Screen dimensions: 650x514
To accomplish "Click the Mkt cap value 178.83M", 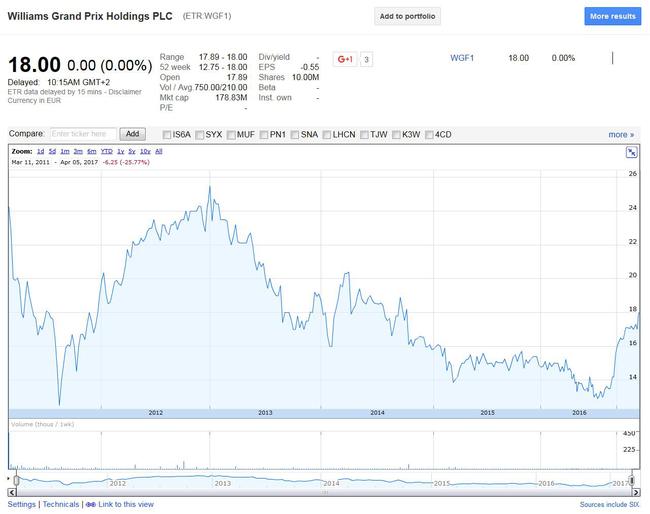I will coord(231,98).
